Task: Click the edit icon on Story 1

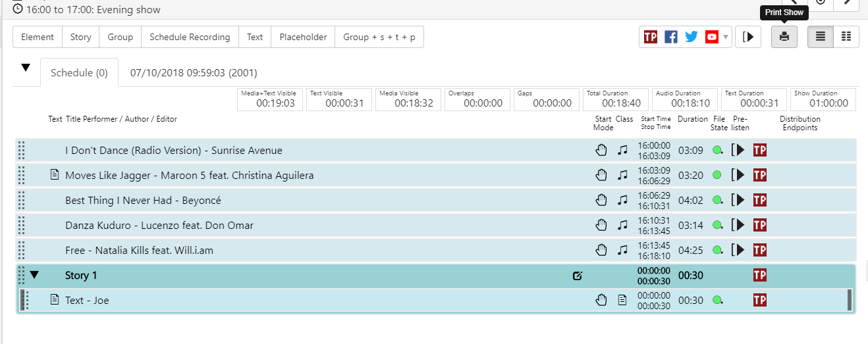Action: pyautogui.click(x=578, y=276)
